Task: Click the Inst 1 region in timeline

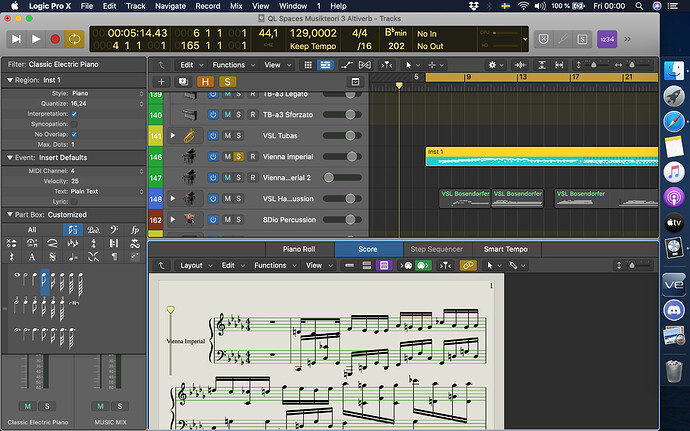Action: pos(540,156)
